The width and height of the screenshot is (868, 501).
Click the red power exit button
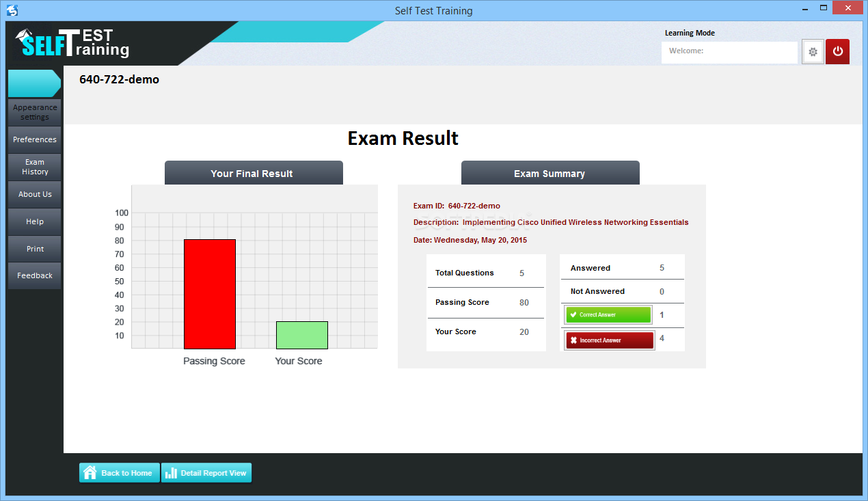coord(837,52)
